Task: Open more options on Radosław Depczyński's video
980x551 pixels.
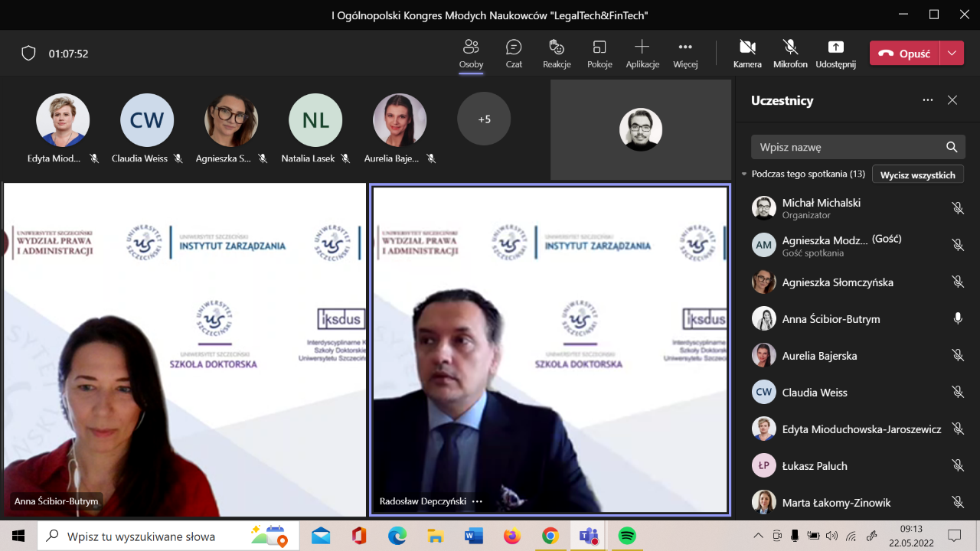Action: click(x=478, y=502)
